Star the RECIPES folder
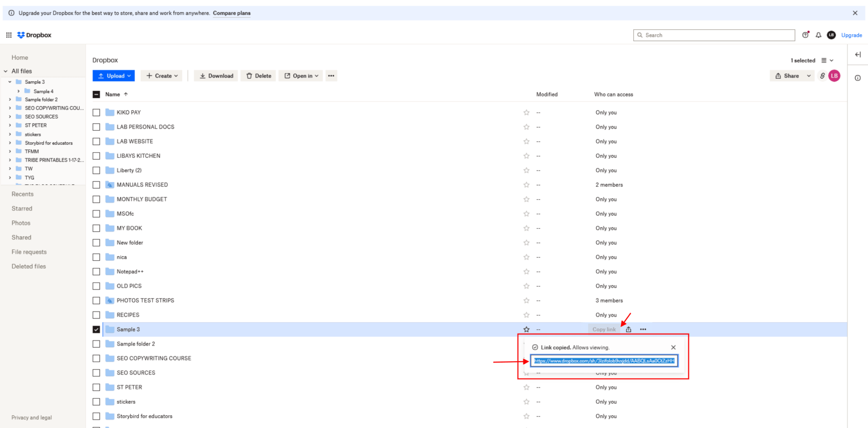 coord(526,315)
